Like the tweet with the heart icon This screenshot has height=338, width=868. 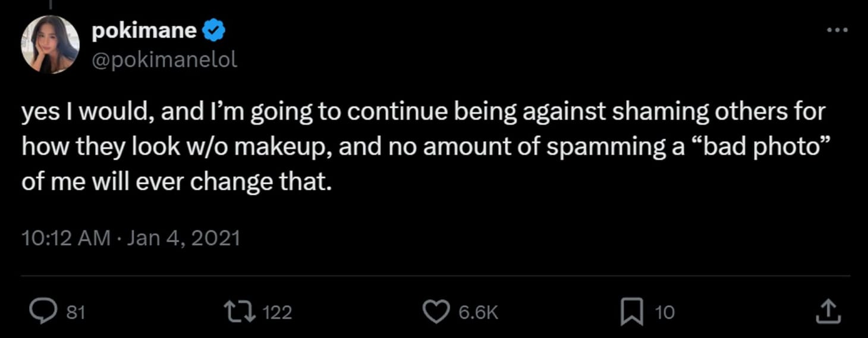coord(436,312)
